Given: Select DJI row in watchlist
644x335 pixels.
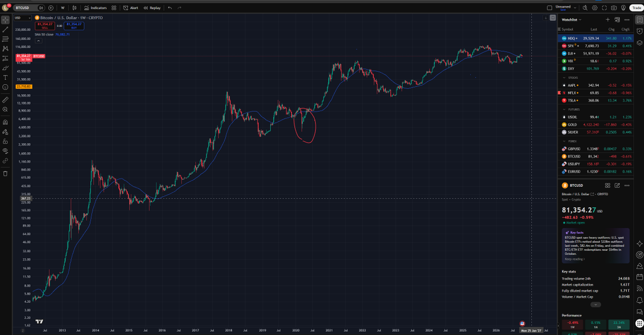Looking at the screenshot, I should coord(596,54).
